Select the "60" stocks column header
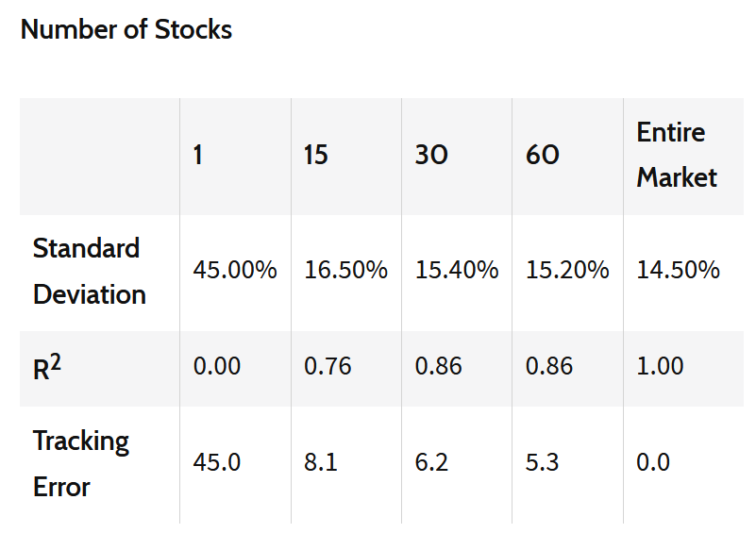This screenshot has height=533, width=756. [543, 155]
